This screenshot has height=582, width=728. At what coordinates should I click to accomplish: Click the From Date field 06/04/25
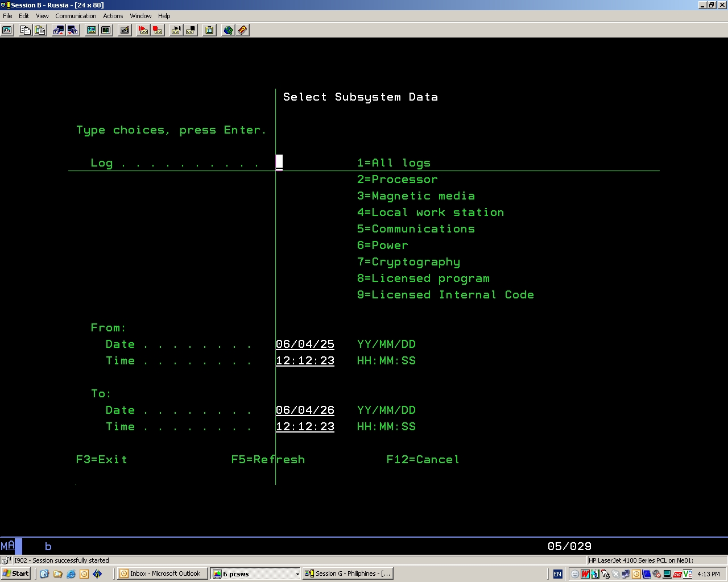coord(305,344)
